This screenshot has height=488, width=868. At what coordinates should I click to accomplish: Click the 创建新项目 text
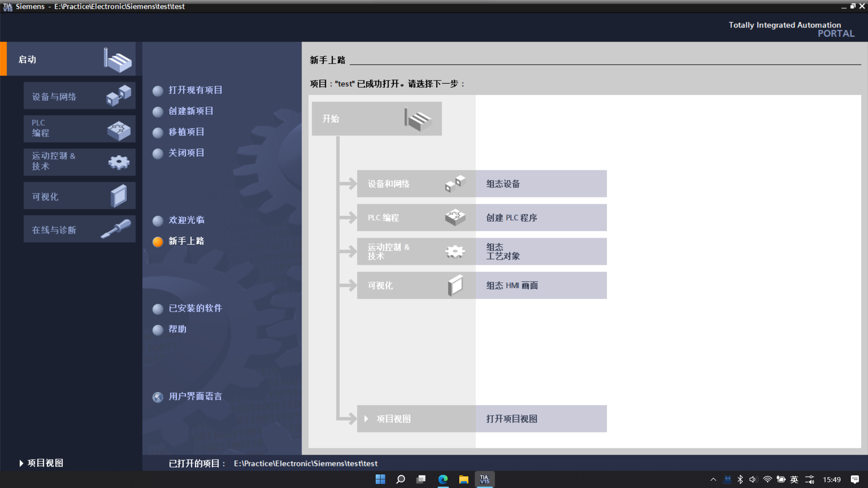[191, 111]
